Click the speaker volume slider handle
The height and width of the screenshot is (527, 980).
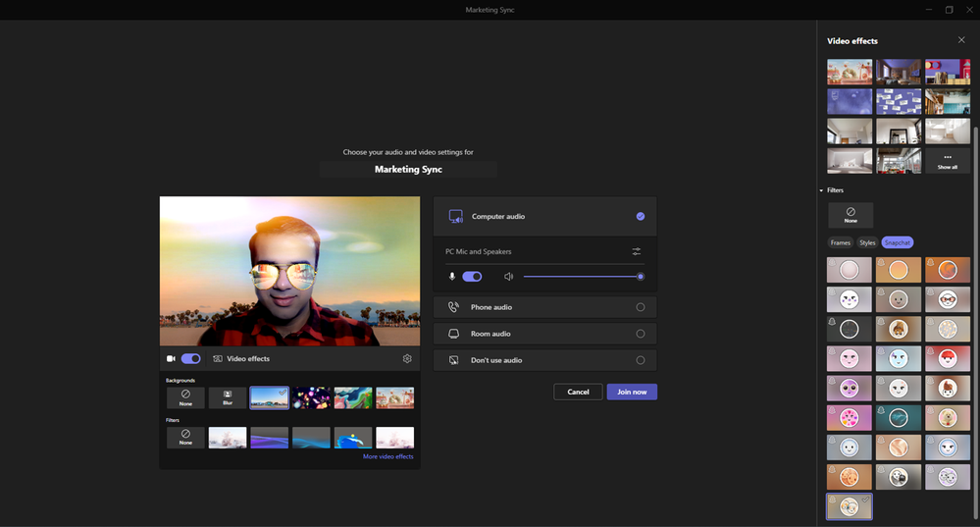click(641, 277)
